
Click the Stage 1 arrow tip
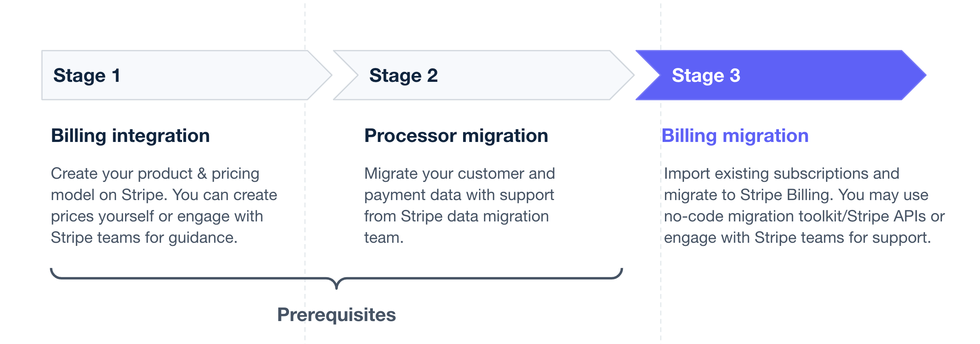[320, 75]
